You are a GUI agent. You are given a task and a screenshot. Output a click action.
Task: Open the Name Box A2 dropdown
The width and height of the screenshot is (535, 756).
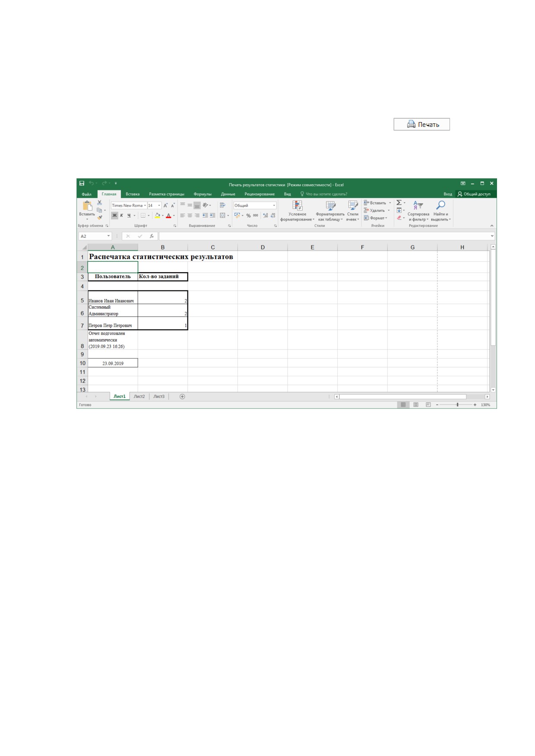108,236
